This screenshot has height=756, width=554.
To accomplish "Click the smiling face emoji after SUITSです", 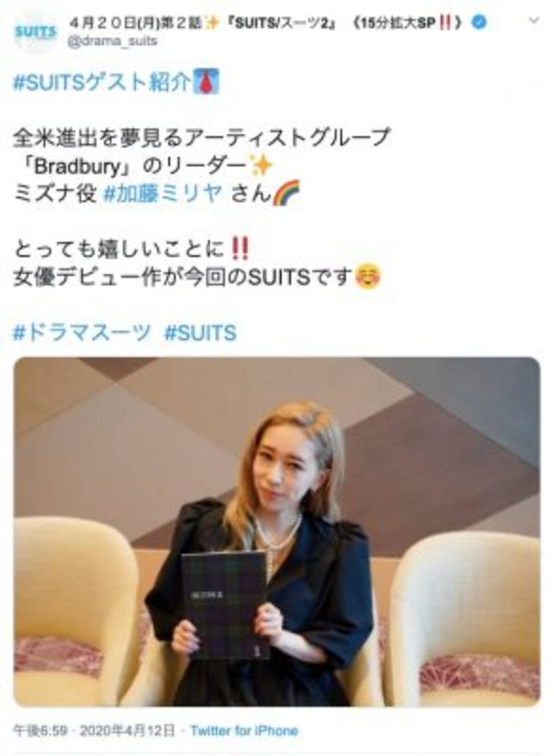I will tap(368, 277).
